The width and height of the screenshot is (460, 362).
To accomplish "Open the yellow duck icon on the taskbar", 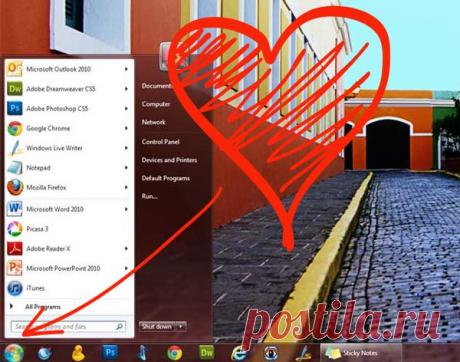I will pyautogui.click(x=78, y=353).
